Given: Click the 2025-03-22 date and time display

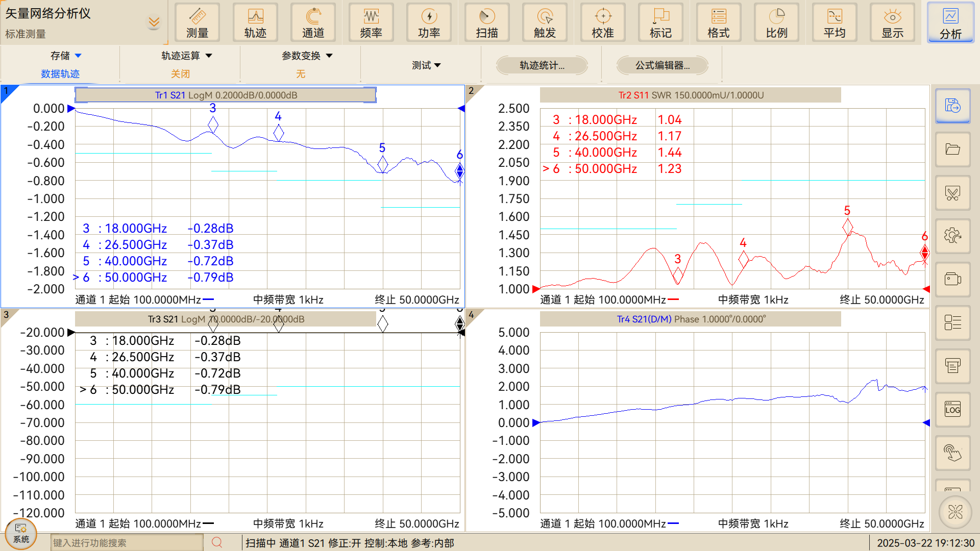Looking at the screenshot, I should click(925, 543).
